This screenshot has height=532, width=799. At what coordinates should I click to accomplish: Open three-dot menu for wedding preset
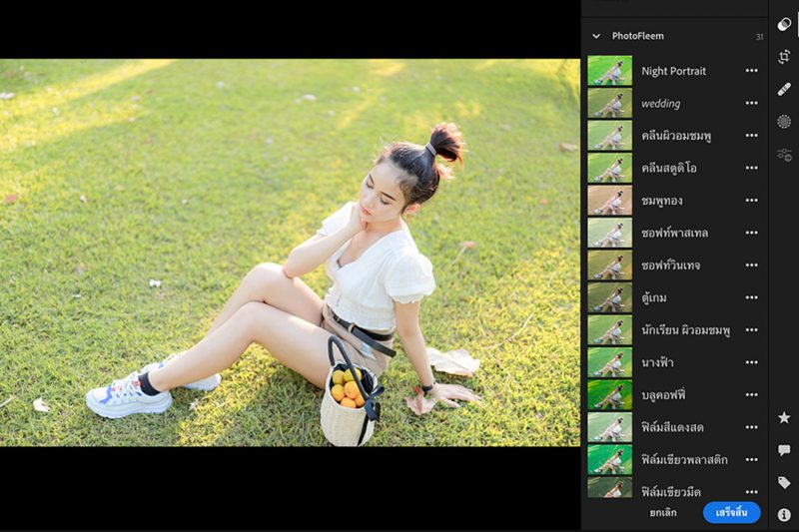pyautogui.click(x=752, y=104)
